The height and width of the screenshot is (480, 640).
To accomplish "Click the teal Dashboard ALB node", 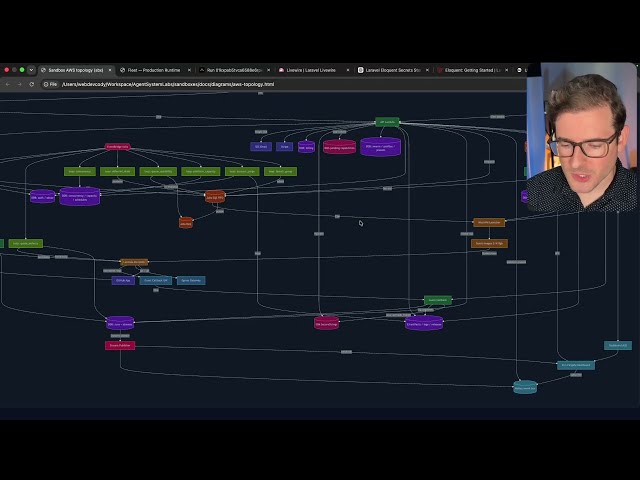I will click(x=618, y=345).
